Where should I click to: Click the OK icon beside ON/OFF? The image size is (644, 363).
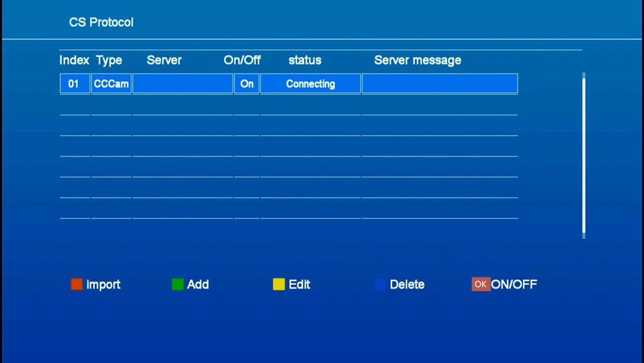pos(480,284)
